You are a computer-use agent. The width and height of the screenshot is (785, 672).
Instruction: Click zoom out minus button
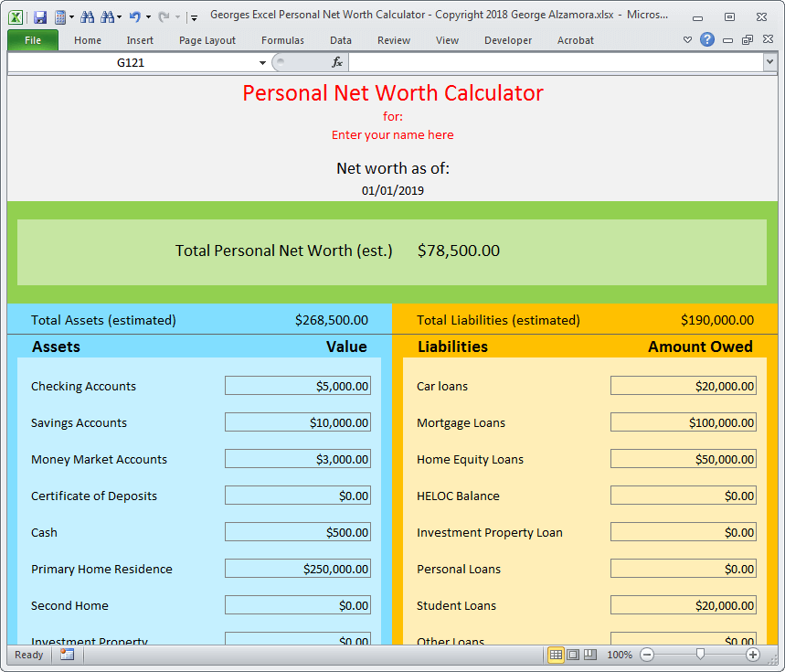point(647,655)
